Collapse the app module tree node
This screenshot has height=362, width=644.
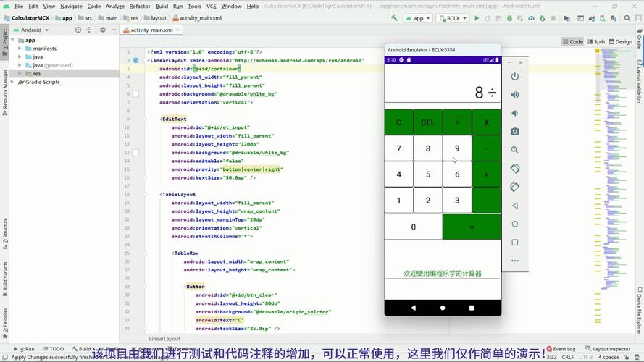13,41
